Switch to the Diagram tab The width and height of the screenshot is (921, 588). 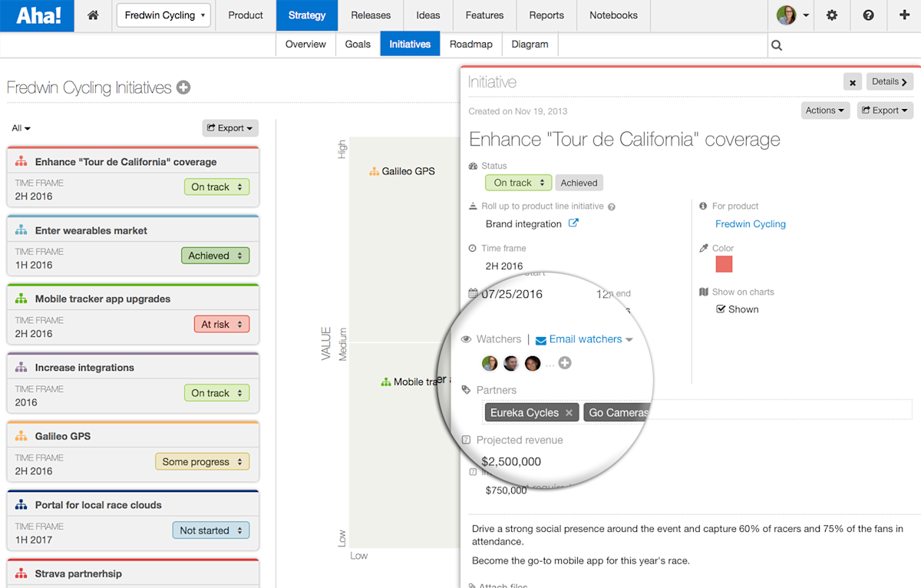[530, 45]
